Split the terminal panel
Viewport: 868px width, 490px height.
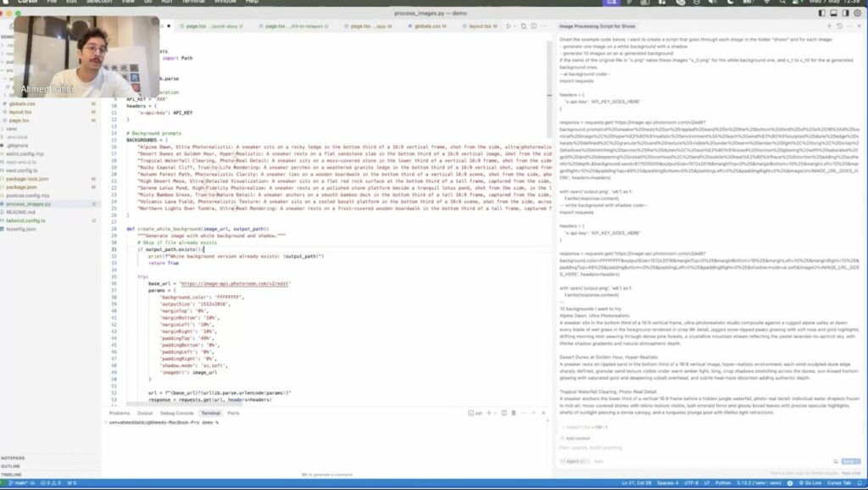coord(504,413)
